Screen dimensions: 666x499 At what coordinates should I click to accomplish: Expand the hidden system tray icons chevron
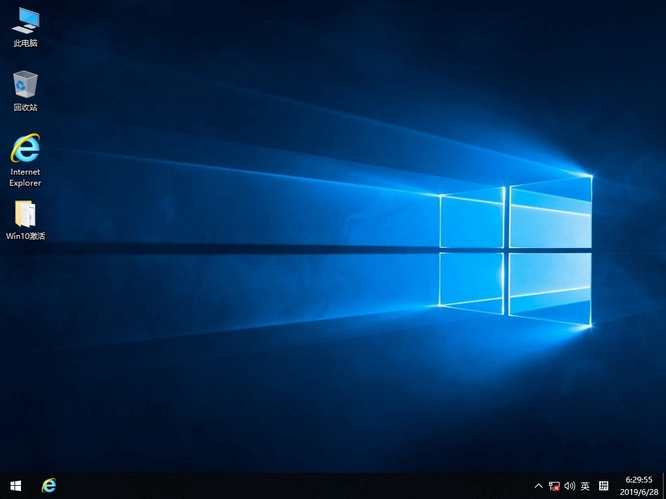coord(539,486)
